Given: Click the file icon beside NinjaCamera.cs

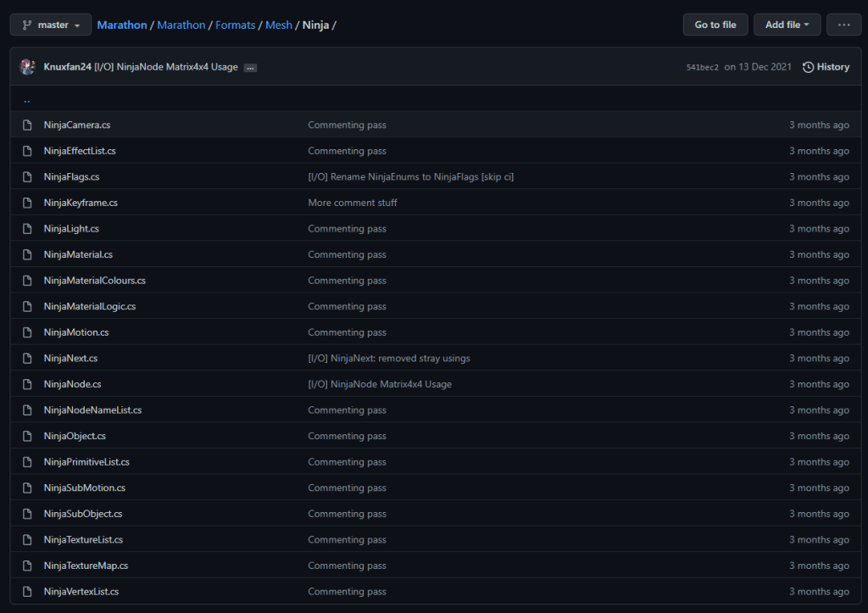Looking at the screenshot, I should pyautogui.click(x=27, y=125).
